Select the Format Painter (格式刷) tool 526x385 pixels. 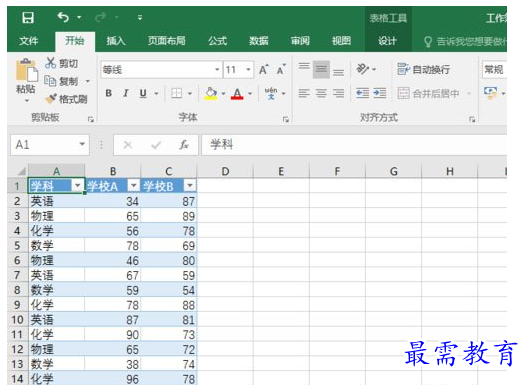(x=66, y=99)
